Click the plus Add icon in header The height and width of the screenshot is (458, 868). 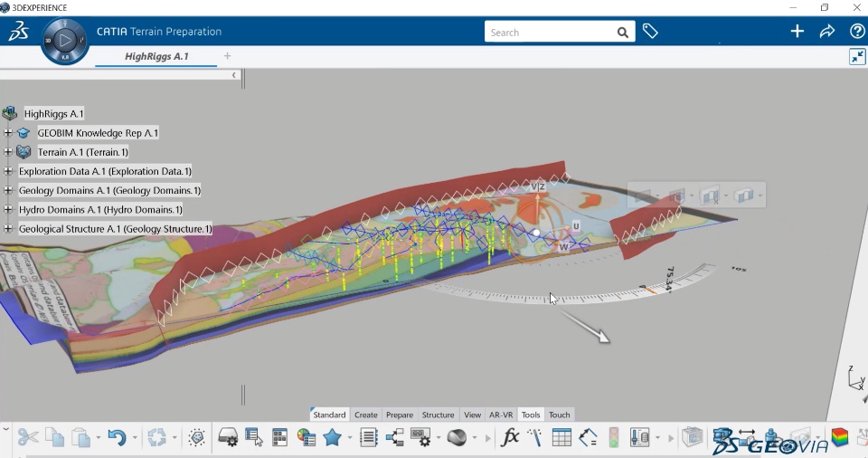797,32
